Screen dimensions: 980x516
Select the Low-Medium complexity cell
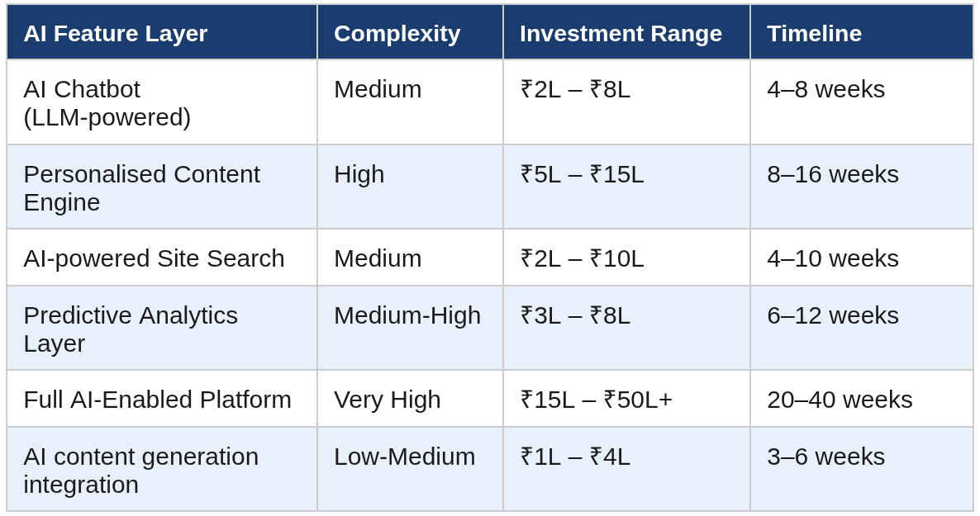click(404, 457)
